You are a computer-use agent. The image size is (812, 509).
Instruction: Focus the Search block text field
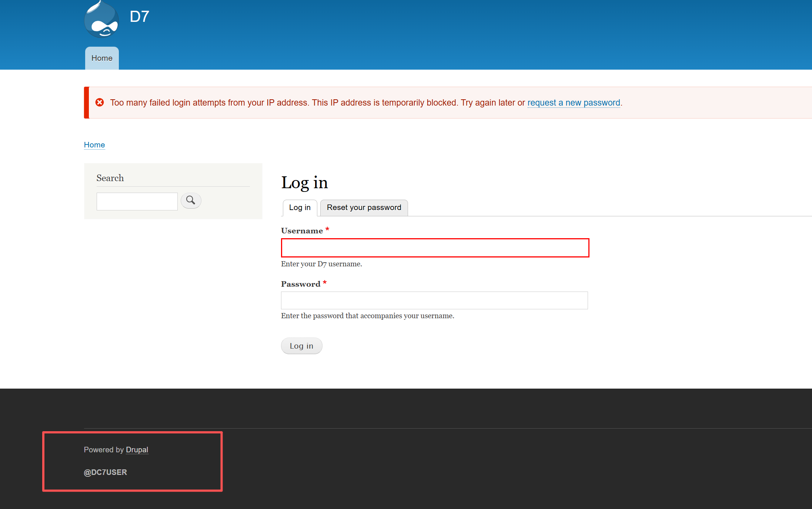pyautogui.click(x=137, y=201)
